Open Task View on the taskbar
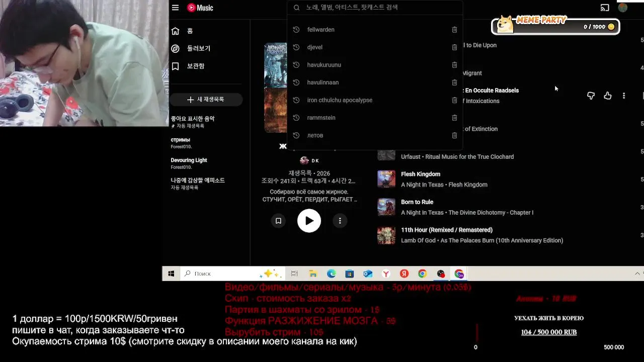 tap(294, 274)
